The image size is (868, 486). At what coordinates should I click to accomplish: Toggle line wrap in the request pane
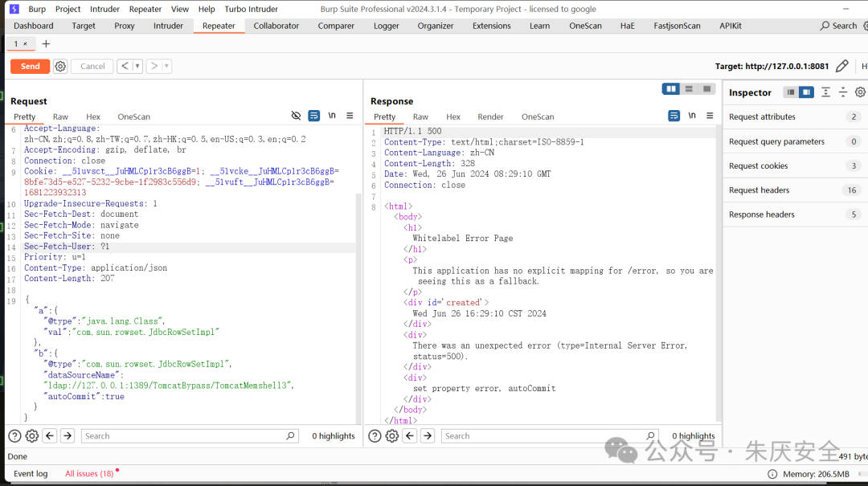pos(314,116)
